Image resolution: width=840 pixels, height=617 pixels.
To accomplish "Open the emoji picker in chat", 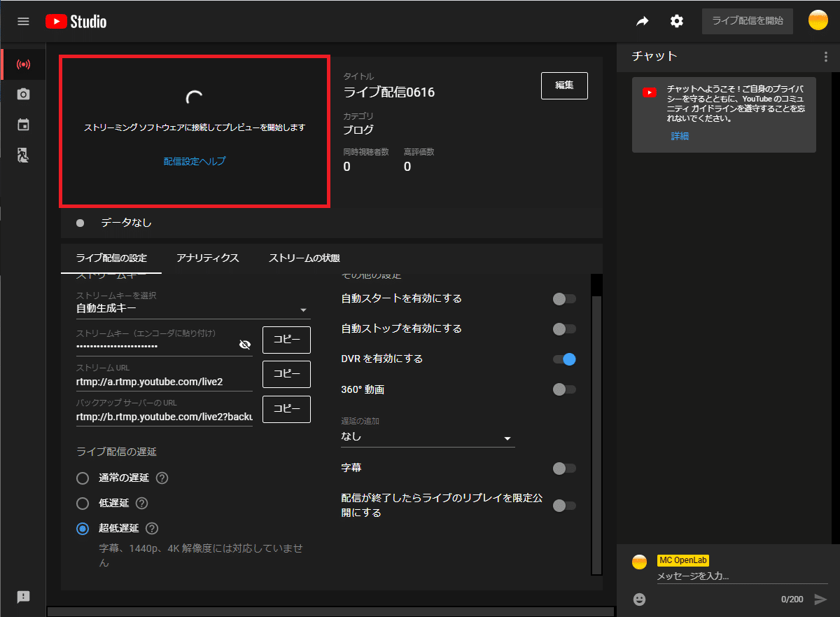I will 639,599.
